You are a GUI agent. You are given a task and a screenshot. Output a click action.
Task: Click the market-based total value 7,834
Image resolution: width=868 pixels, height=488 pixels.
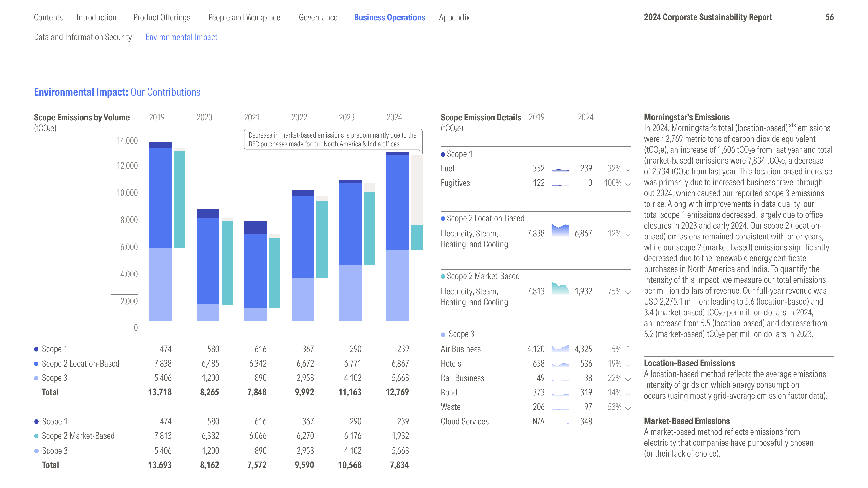click(x=399, y=465)
